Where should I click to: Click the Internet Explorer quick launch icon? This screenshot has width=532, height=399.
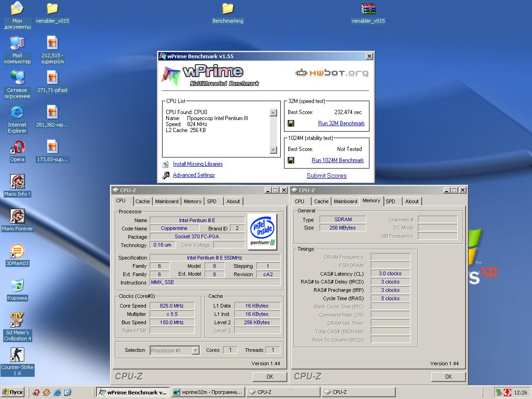coord(57,393)
